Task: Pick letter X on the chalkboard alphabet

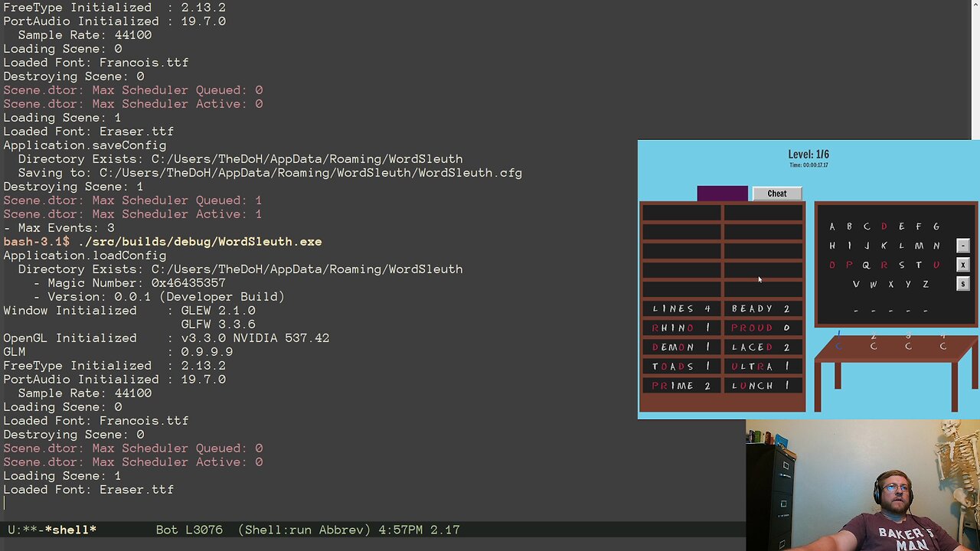Action: point(890,284)
